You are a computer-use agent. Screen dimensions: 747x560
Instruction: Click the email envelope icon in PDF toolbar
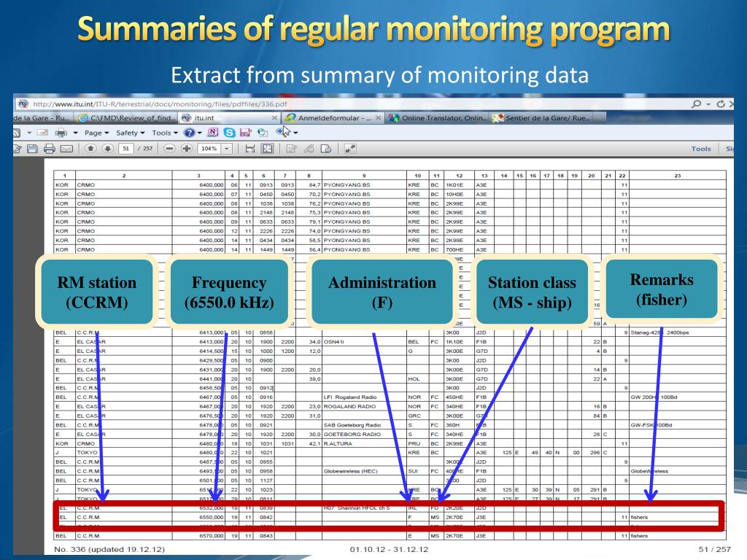tap(66, 149)
